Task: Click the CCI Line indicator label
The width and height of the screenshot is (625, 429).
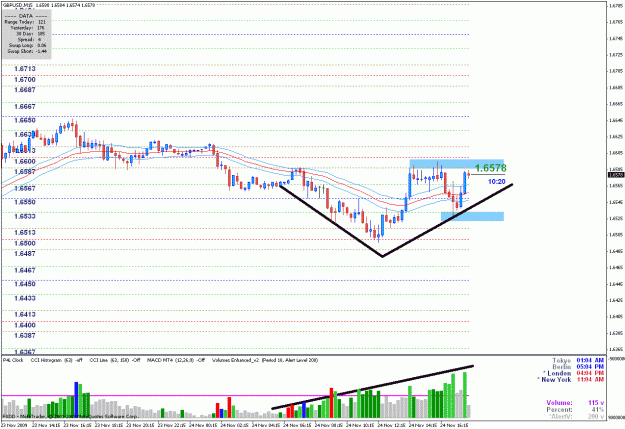Action: [x=115, y=360]
